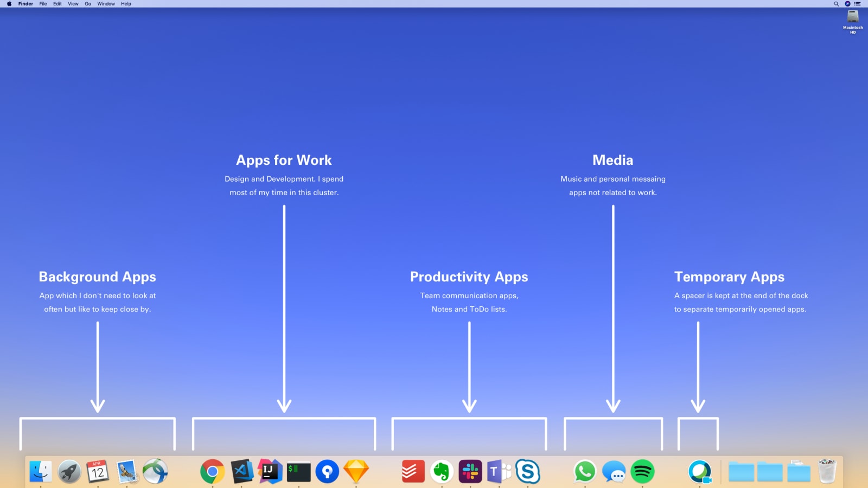The width and height of the screenshot is (868, 488).
Task: Open Notification Center list icon
Action: coord(858,4)
